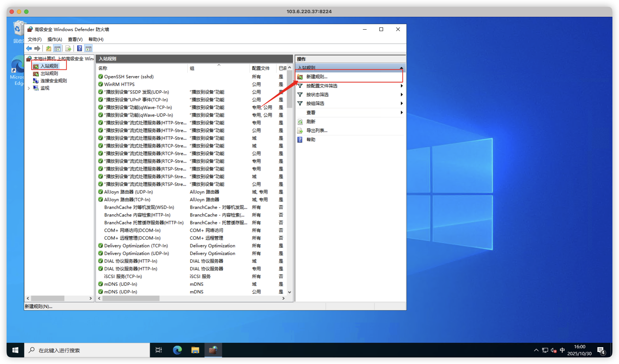Expand the 监视 tree node
Viewport: 619px width, 364px height.
click(x=29, y=88)
